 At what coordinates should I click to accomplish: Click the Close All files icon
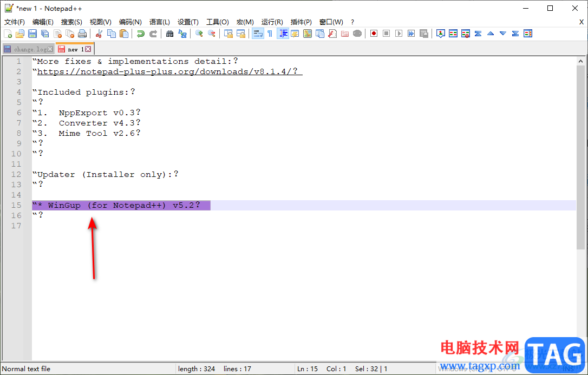[x=70, y=34]
